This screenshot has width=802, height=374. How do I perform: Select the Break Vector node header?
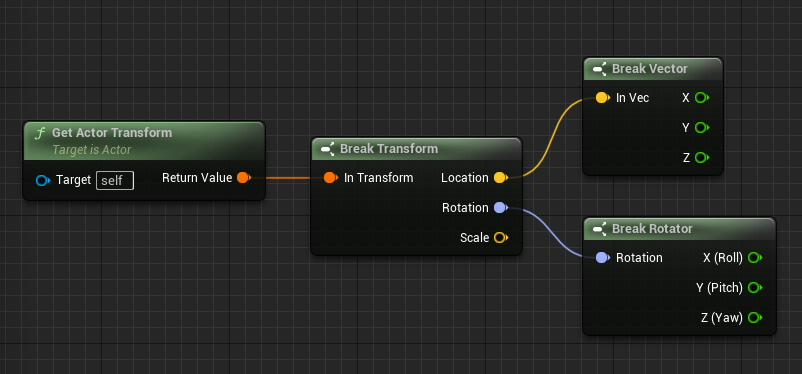tap(653, 69)
